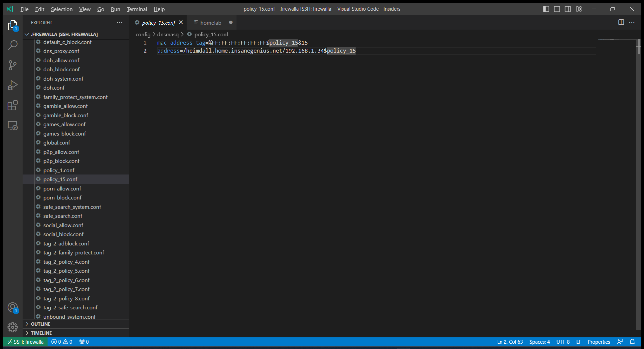Open the Terminal menu
Viewport: 644px width, 349px height.
pos(137,9)
